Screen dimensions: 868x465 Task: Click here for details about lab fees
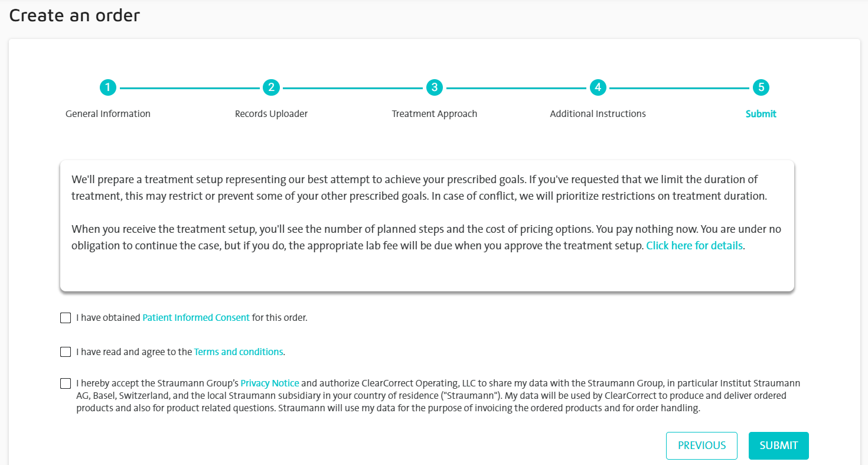click(694, 245)
